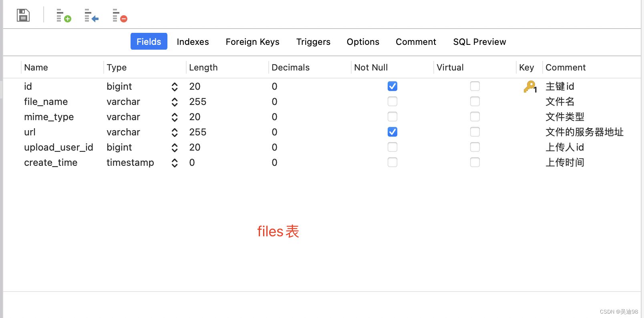Open the timestamp type dropdown for create_time
644x318 pixels.
175,163
